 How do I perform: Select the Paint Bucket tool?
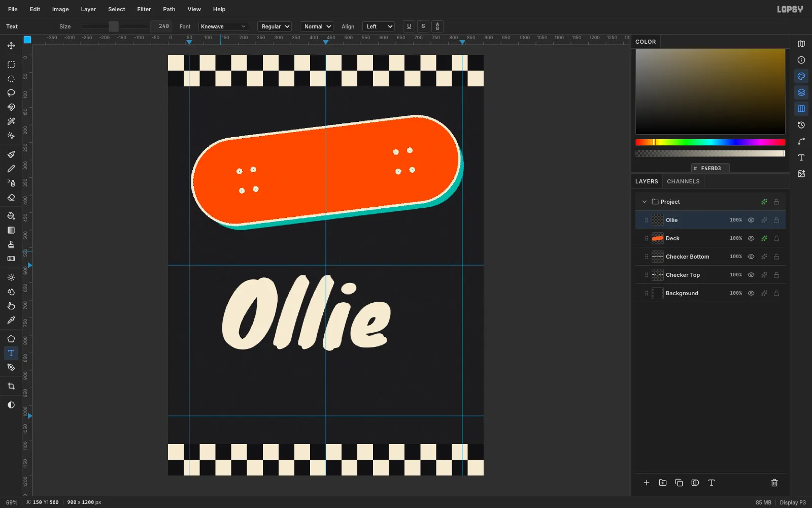[11, 216]
